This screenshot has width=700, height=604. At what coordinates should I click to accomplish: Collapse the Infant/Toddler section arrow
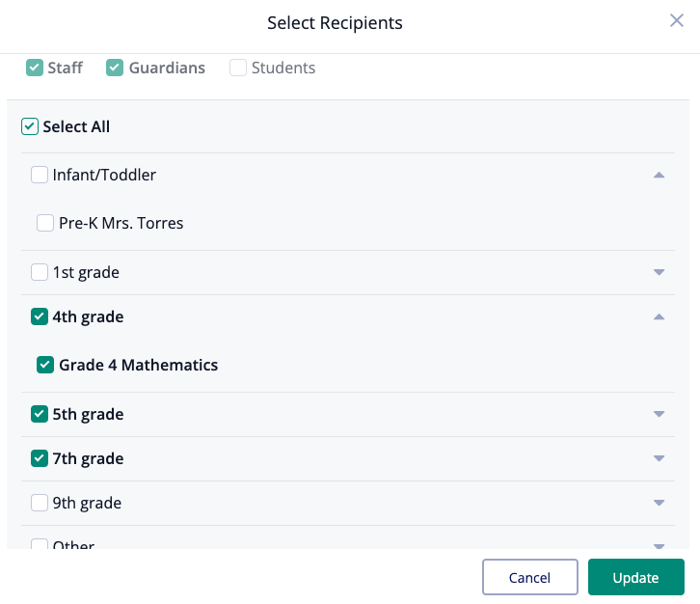659,176
